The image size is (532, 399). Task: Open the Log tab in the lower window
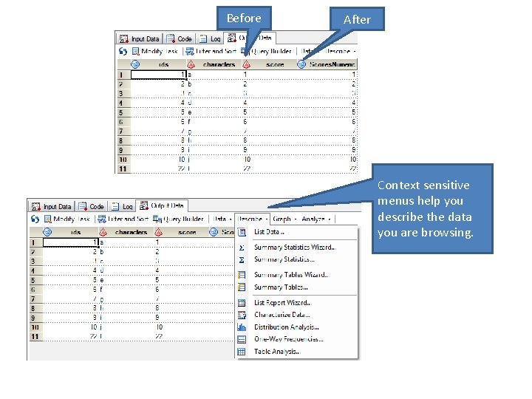point(122,206)
